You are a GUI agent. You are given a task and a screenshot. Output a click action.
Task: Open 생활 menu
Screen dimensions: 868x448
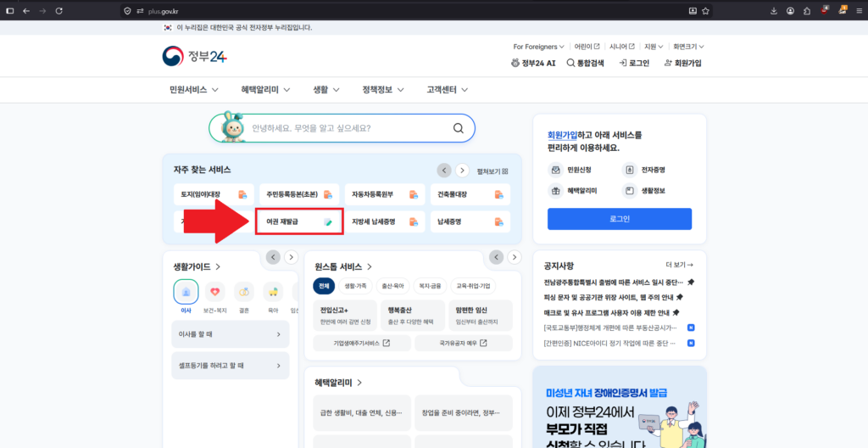326,89
